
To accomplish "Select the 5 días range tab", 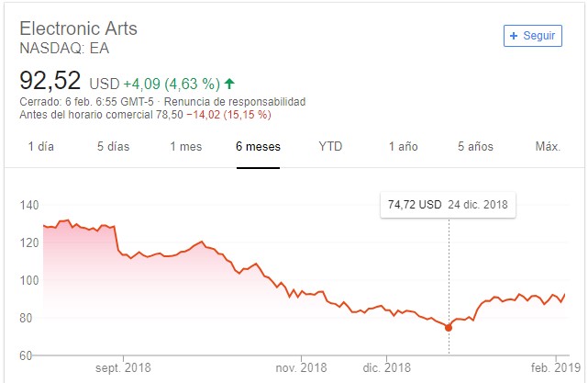I will pyautogui.click(x=114, y=147).
